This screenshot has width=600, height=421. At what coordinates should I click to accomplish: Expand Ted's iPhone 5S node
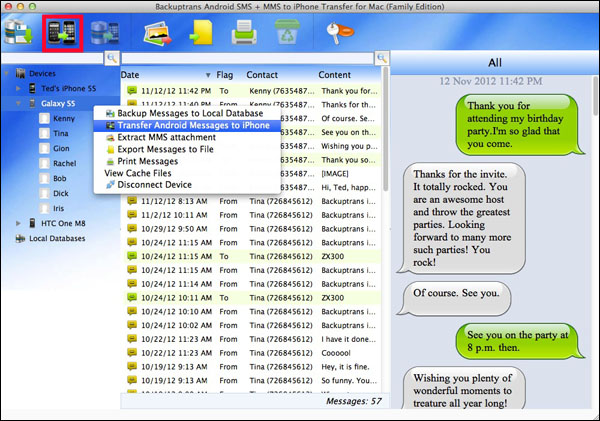click(18, 88)
